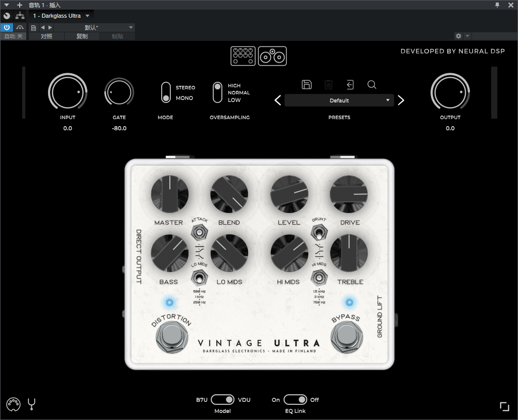This screenshot has height=420, width=518.
Task: Click the B7U model label
Action: [202, 400]
